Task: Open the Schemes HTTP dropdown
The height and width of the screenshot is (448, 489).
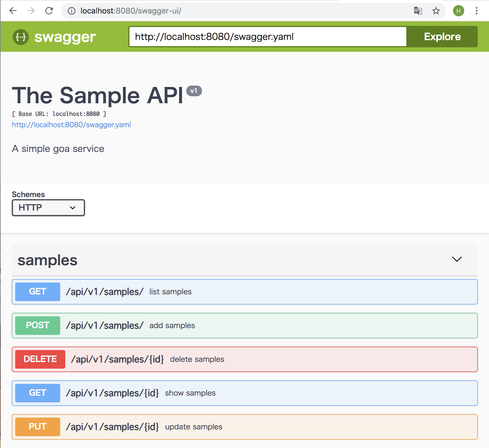Action: click(48, 208)
